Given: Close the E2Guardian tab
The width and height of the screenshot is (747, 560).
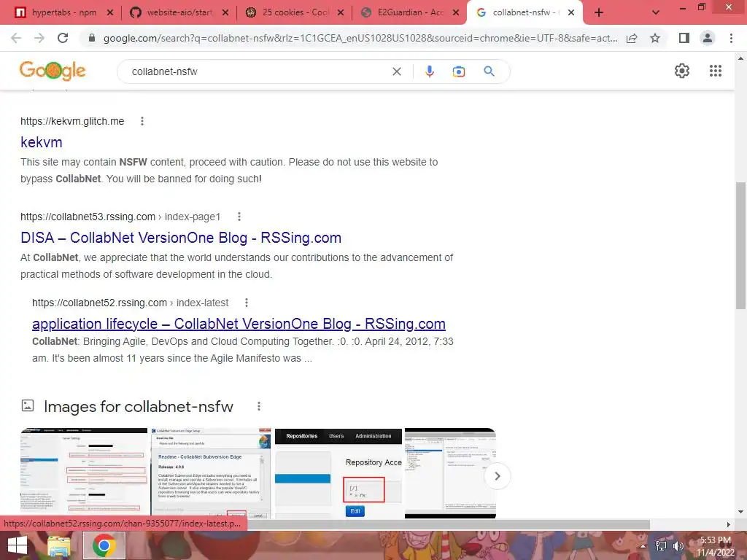Looking at the screenshot, I should (x=456, y=13).
